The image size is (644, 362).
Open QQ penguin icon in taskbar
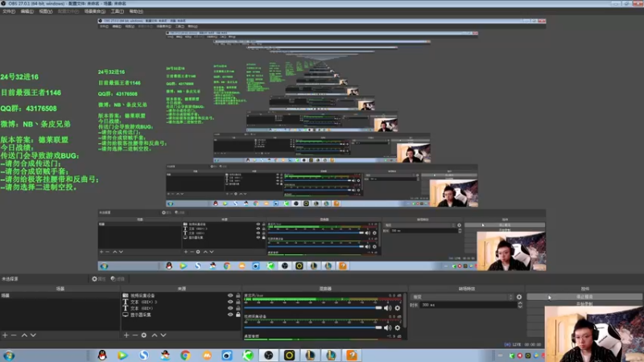tap(102, 356)
